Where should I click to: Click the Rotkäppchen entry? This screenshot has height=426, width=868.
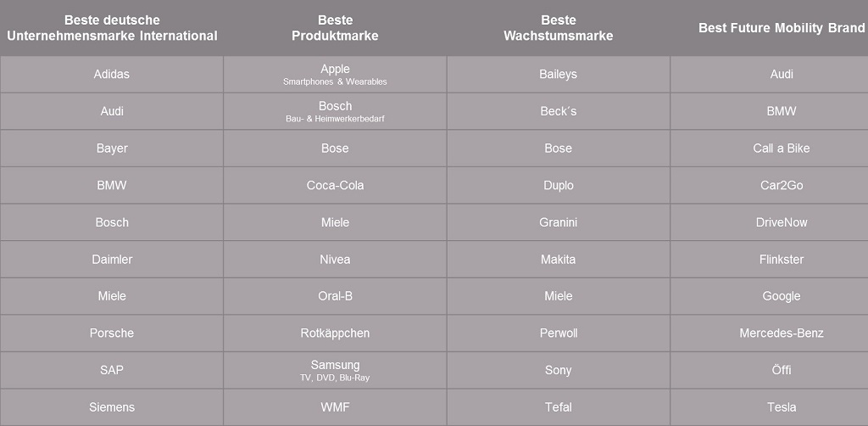[335, 334]
